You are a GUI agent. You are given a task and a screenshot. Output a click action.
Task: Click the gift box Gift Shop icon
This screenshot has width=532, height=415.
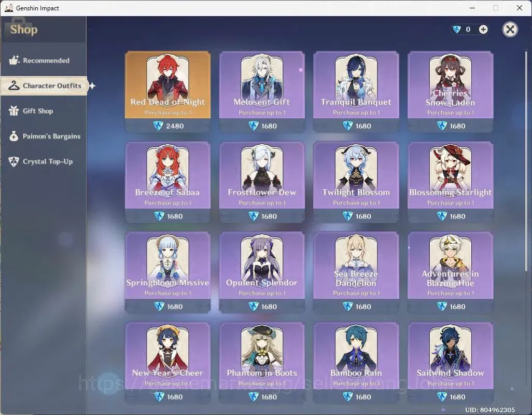14,110
